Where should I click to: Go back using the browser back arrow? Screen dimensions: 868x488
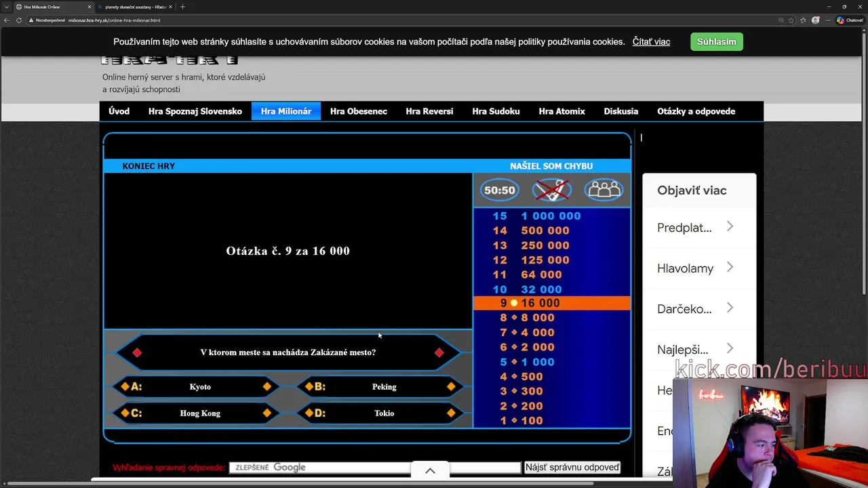[x=7, y=20]
